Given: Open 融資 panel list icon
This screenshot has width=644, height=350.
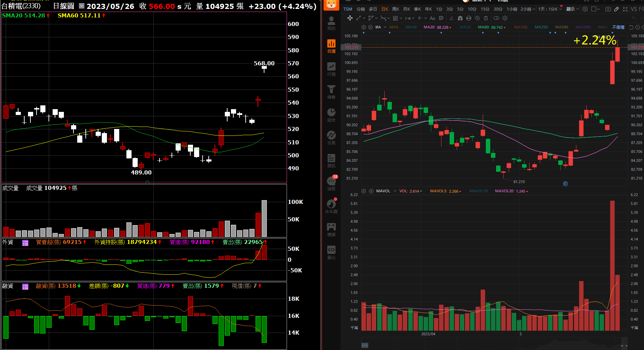Looking at the screenshot, I should click(x=25, y=286).
